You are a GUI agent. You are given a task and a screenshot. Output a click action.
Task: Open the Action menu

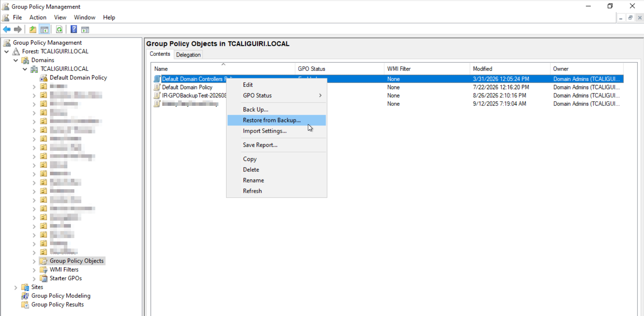coord(38,17)
